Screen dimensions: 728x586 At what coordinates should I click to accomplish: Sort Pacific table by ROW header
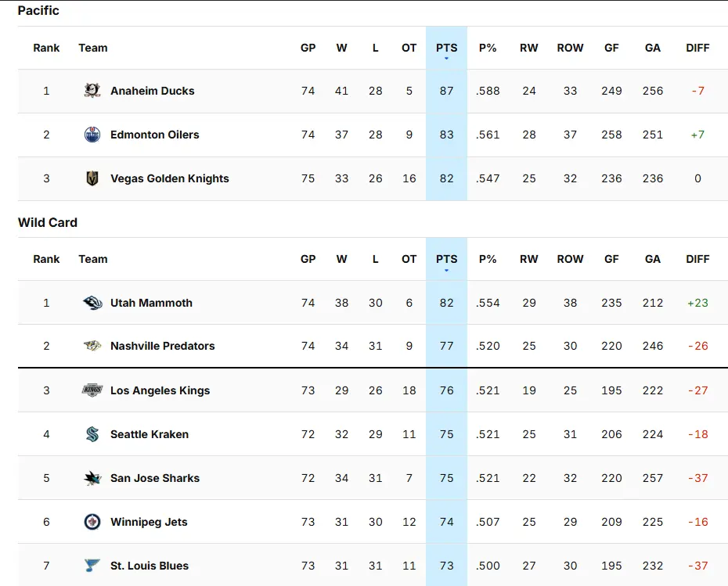point(570,48)
